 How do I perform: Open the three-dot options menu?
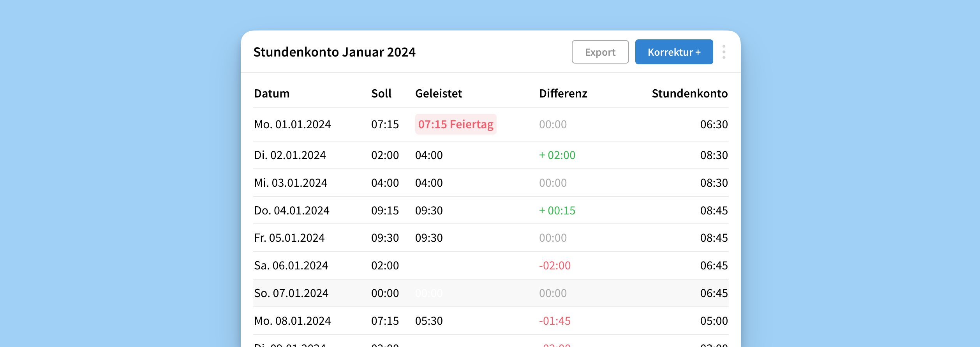click(x=724, y=52)
